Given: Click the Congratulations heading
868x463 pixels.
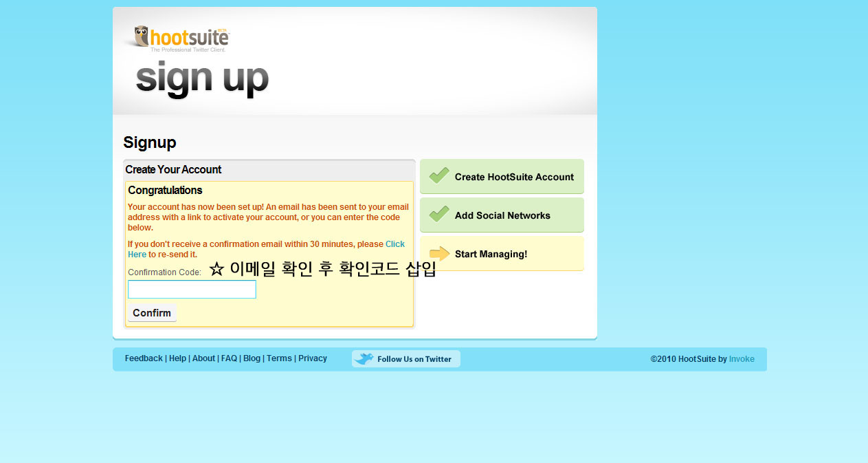Looking at the screenshot, I should point(165,191).
